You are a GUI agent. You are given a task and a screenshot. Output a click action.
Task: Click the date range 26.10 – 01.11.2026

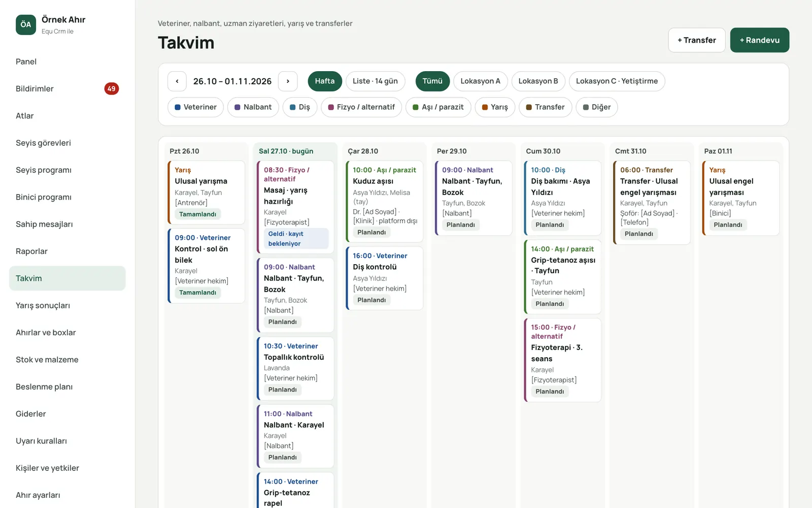(232, 81)
